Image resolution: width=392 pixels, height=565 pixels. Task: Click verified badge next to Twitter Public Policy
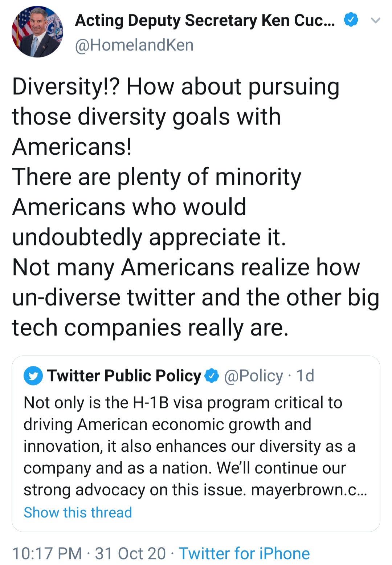(212, 375)
